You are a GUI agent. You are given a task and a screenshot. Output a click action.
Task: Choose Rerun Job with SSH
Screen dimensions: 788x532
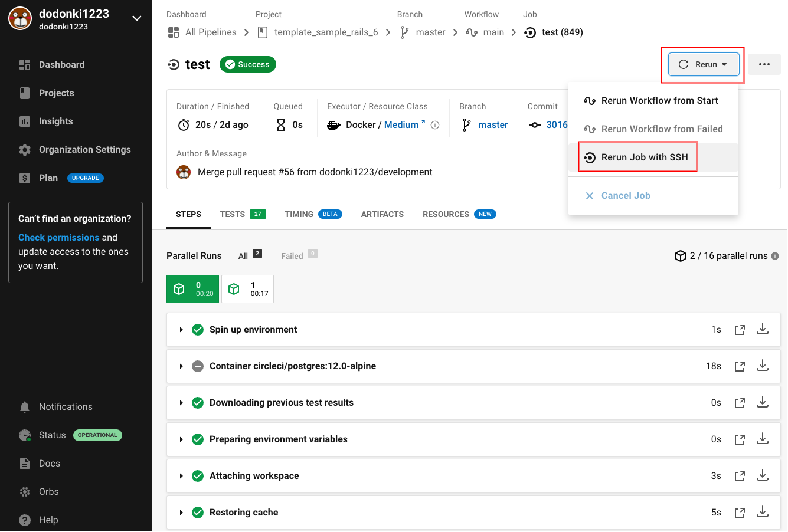click(x=653, y=157)
